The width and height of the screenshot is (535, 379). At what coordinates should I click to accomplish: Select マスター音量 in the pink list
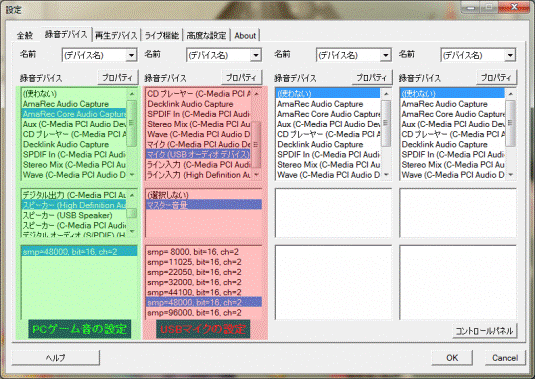coord(204,205)
